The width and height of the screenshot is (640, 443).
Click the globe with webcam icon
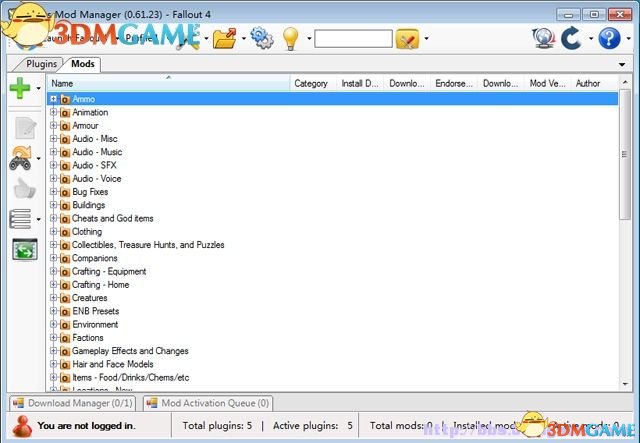coord(544,38)
